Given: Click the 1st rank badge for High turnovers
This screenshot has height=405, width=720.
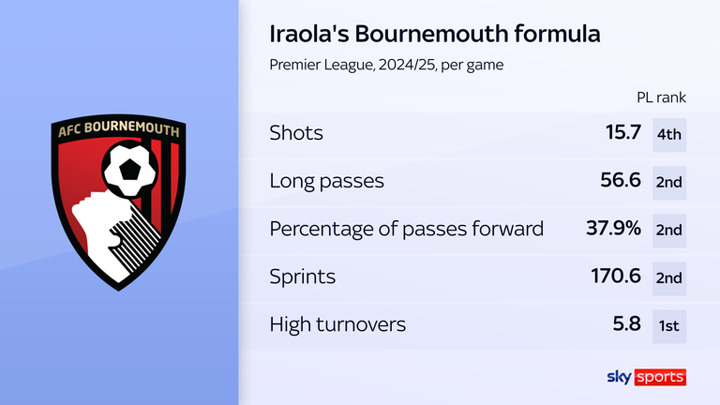Looking at the screenshot, I should (669, 325).
